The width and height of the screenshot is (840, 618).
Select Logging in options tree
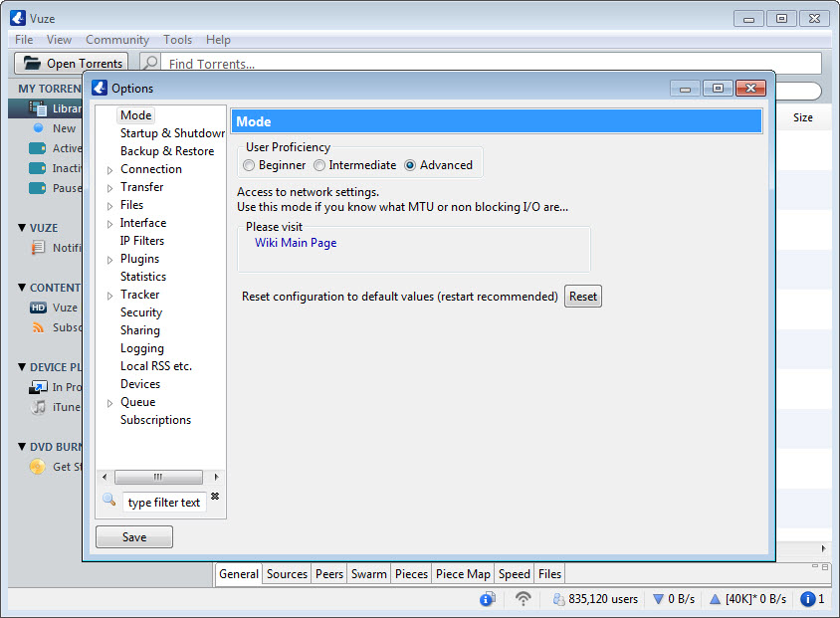(x=142, y=348)
